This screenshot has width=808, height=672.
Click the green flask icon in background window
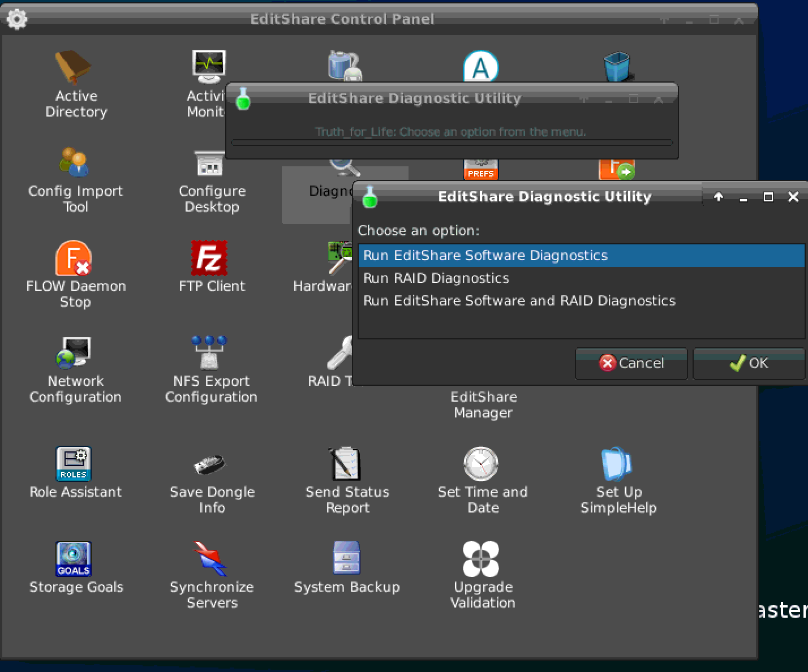(x=243, y=98)
